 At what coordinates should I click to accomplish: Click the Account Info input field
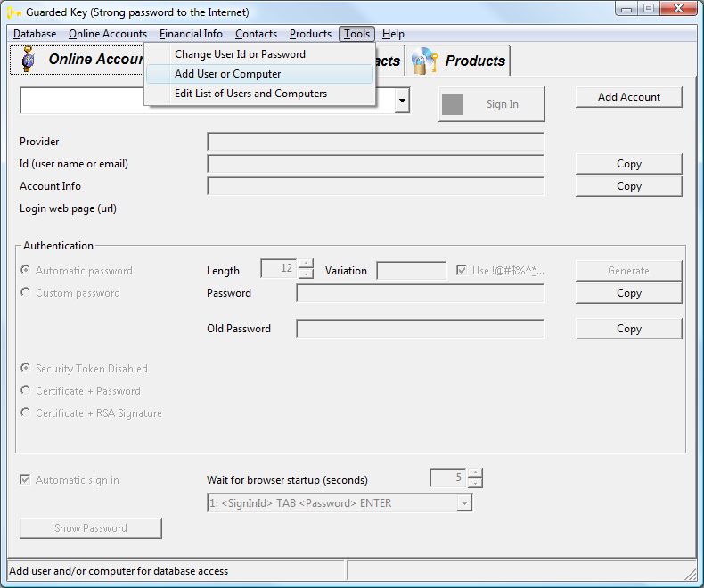click(376, 186)
